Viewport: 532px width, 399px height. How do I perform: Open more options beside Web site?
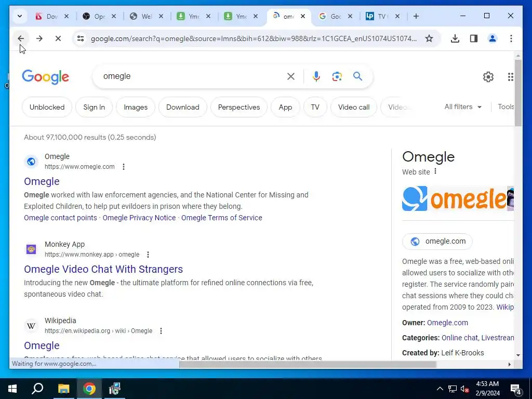(435, 171)
